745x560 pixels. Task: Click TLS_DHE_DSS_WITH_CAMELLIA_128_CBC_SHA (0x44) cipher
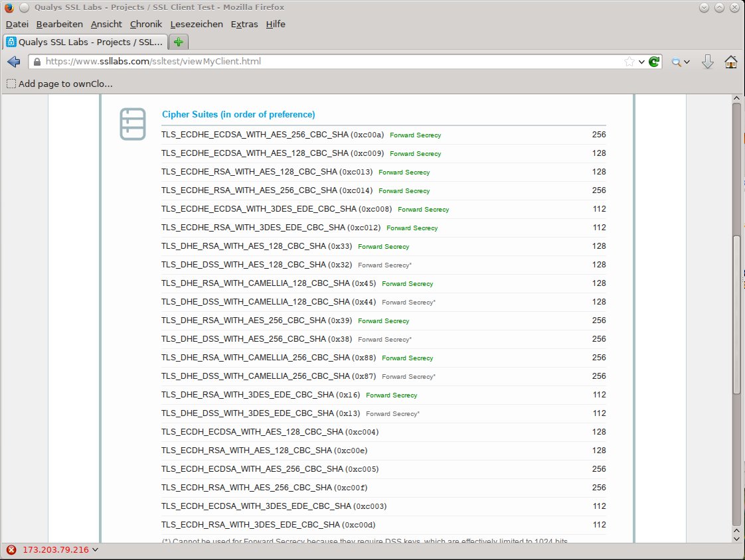[x=268, y=302]
